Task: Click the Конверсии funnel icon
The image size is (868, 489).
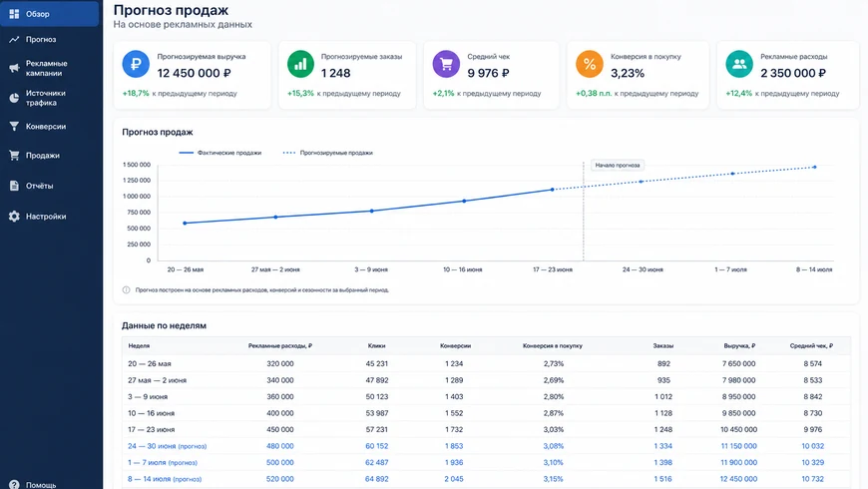Action: [x=14, y=127]
